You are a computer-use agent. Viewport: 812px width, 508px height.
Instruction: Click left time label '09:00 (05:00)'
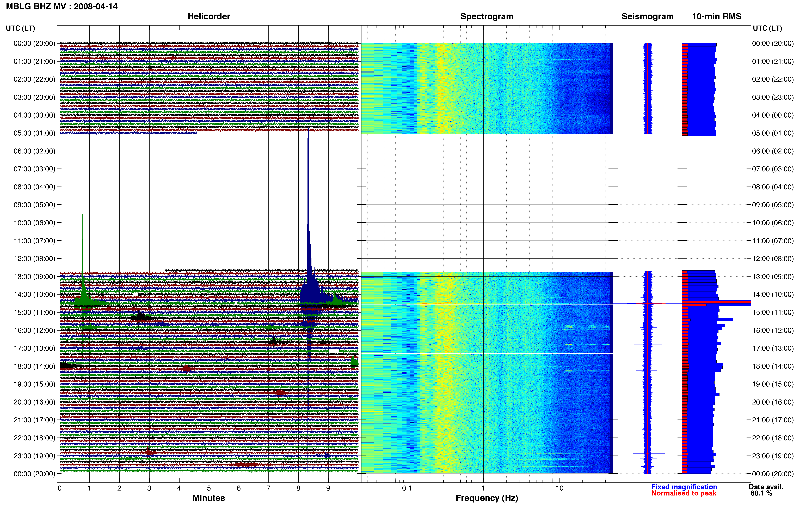pos(34,205)
